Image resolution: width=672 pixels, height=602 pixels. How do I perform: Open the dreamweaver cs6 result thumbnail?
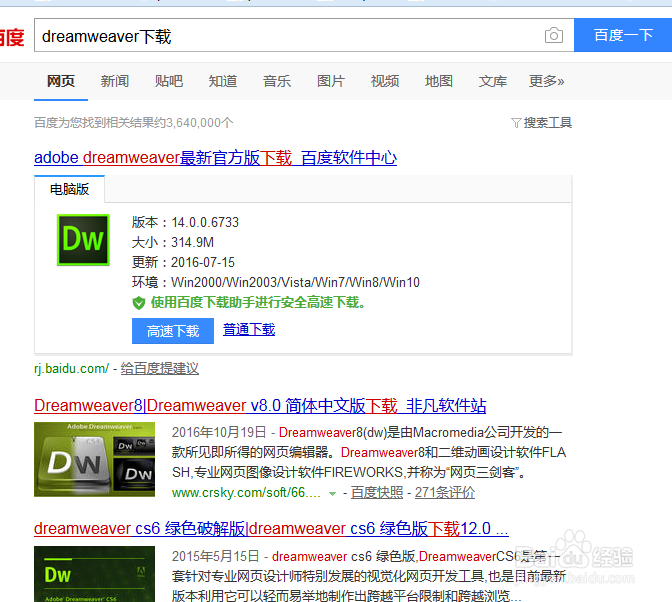94,574
